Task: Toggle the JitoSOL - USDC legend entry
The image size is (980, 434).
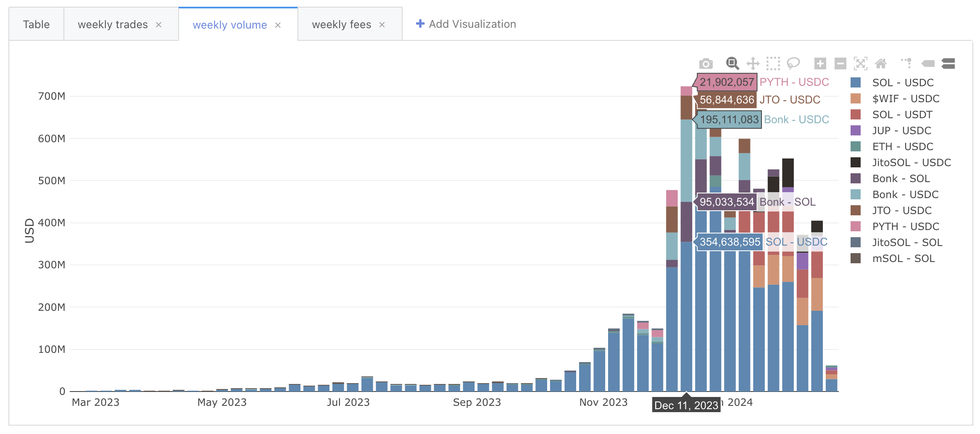Action: click(911, 163)
